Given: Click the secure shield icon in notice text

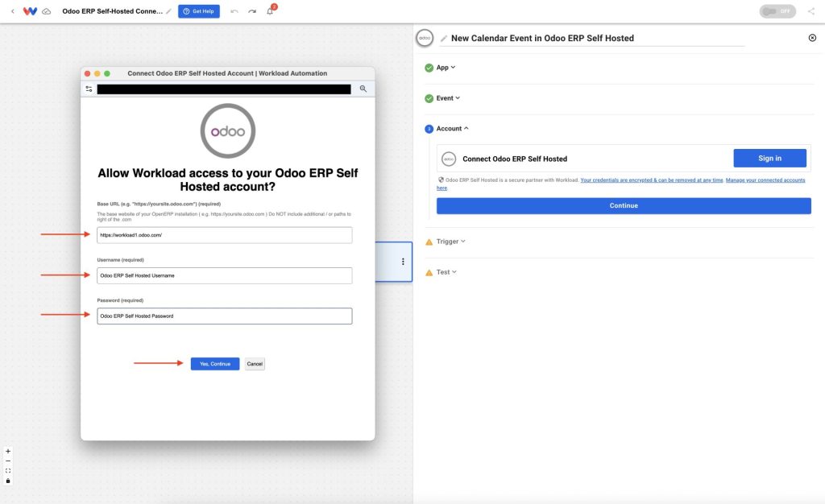Looking at the screenshot, I should [441, 180].
